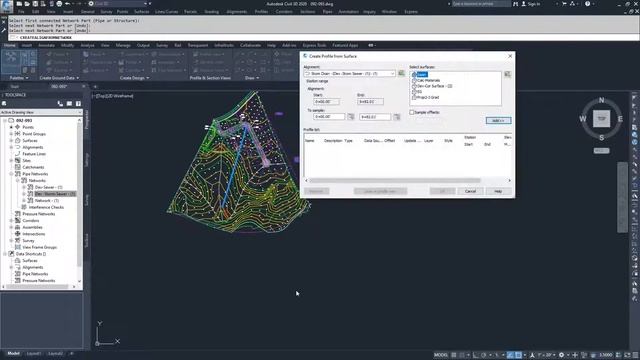The width and height of the screenshot is (640, 360).
Task: Click the Add>> button
Action: coord(498,121)
